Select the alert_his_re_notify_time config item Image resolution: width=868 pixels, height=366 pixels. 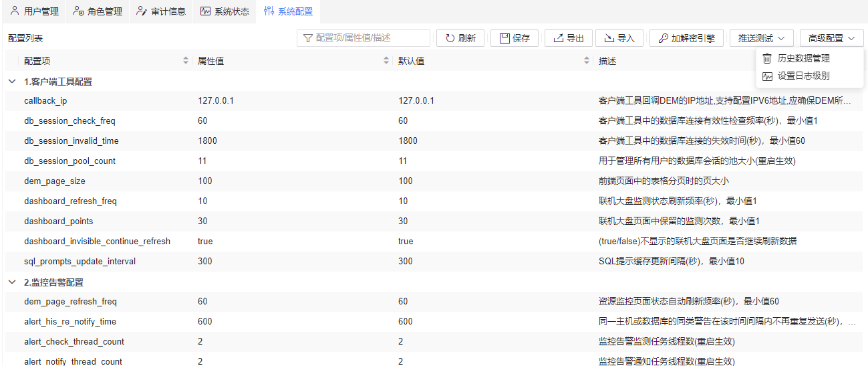(70, 322)
